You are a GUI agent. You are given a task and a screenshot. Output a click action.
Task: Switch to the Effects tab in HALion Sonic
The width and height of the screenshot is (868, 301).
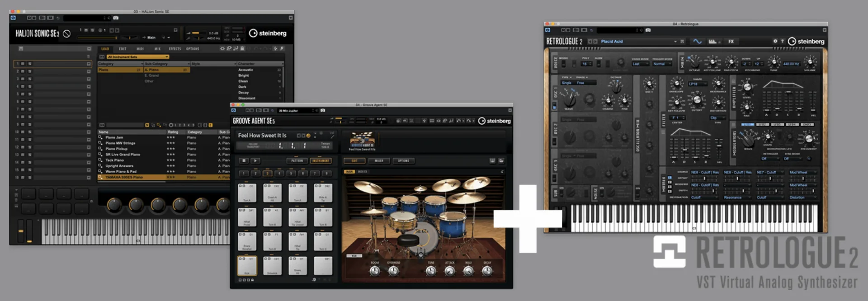tap(175, 49)
